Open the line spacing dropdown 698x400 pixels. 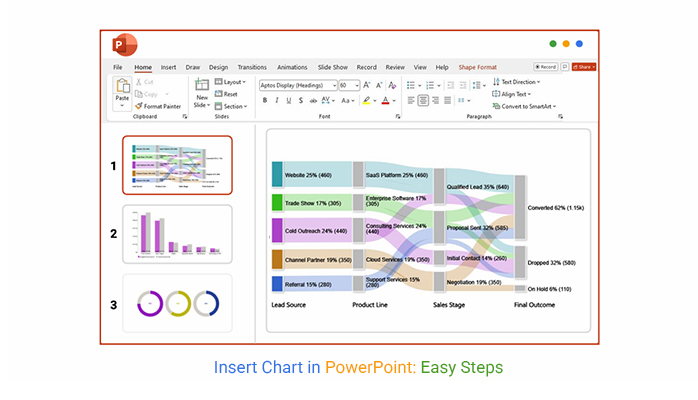(x=479, y=85)
